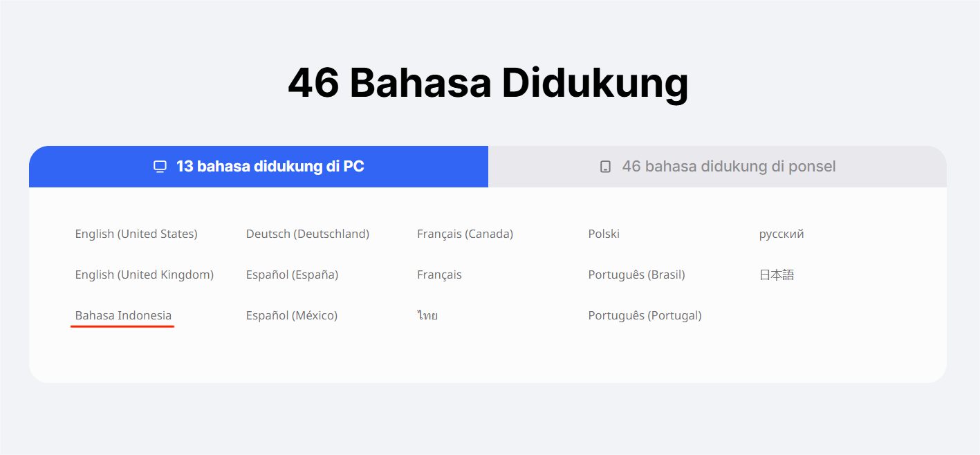
Task: Choose Português (Portugal)
Action: (644, 315)
